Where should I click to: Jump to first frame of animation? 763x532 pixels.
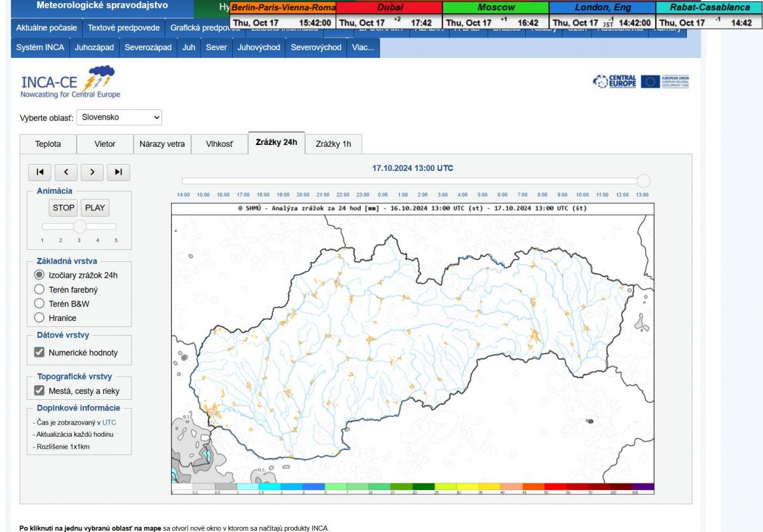coord(40,172)
